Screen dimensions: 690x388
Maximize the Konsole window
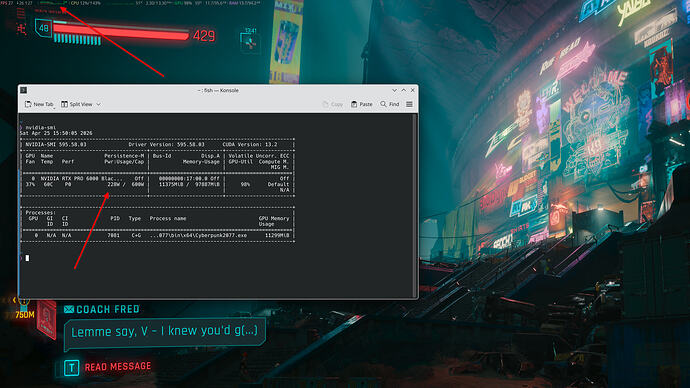(x=404, y=90)
